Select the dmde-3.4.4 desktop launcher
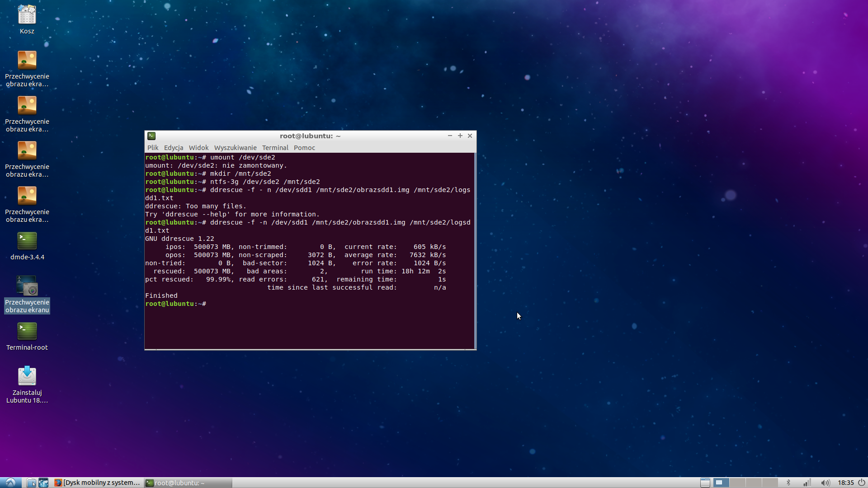This screenshot has height=488, width=868. pos(27,246)
